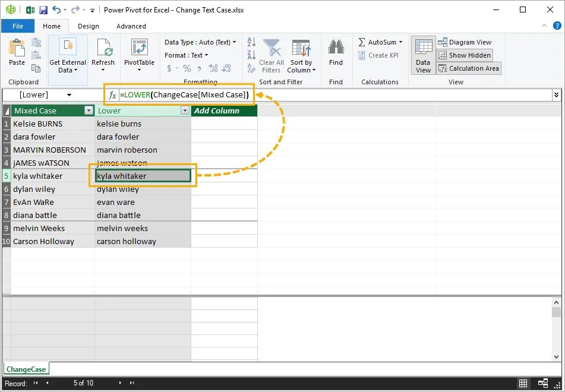Toggle Show Hidden option
The width and height of the screenshot is (565, 392).
465,55
